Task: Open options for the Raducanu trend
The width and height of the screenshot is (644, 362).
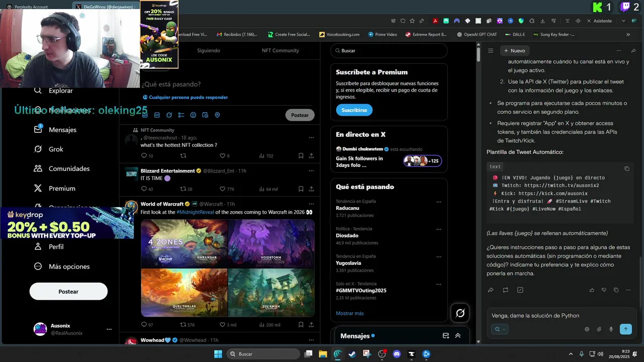Action: [439, 202]
